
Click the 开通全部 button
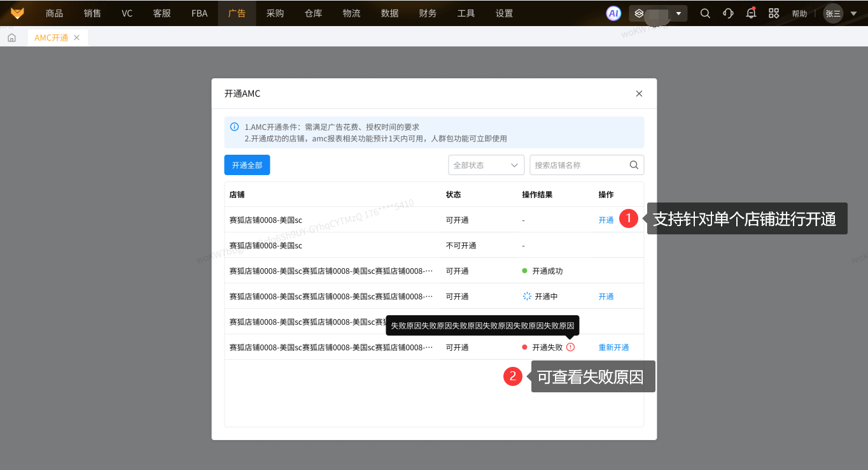(x=247, y=165)
